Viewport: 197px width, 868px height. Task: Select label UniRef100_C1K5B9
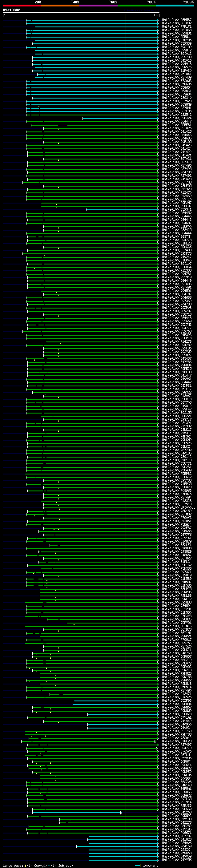[x=176, y=579]
